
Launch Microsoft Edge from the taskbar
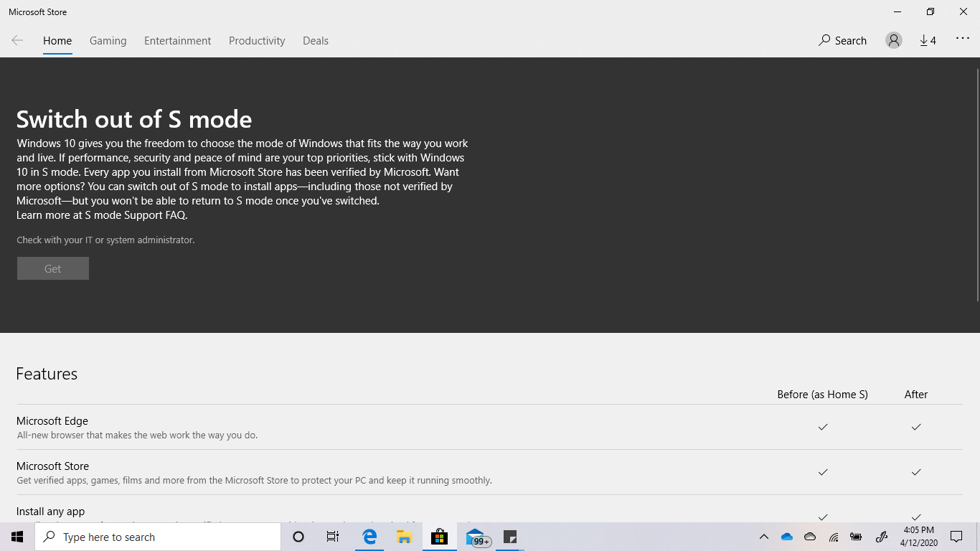369,537
